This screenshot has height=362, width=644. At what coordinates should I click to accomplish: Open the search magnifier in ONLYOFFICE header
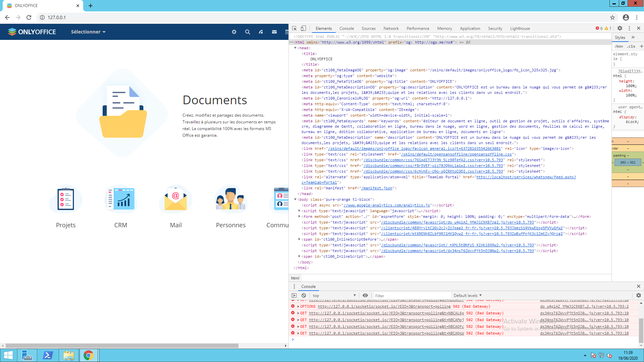[247, 32]
